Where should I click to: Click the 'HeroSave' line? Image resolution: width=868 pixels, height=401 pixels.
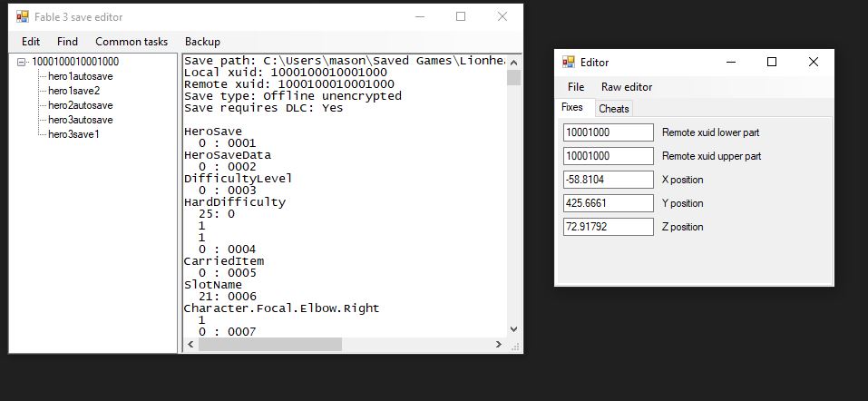[x=213, y=132]
